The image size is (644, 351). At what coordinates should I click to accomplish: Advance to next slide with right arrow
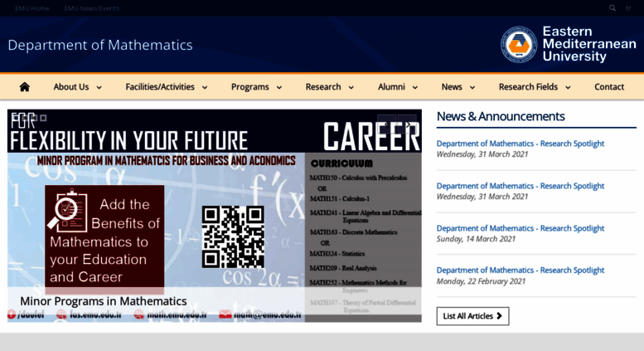(x=408, y=124)
